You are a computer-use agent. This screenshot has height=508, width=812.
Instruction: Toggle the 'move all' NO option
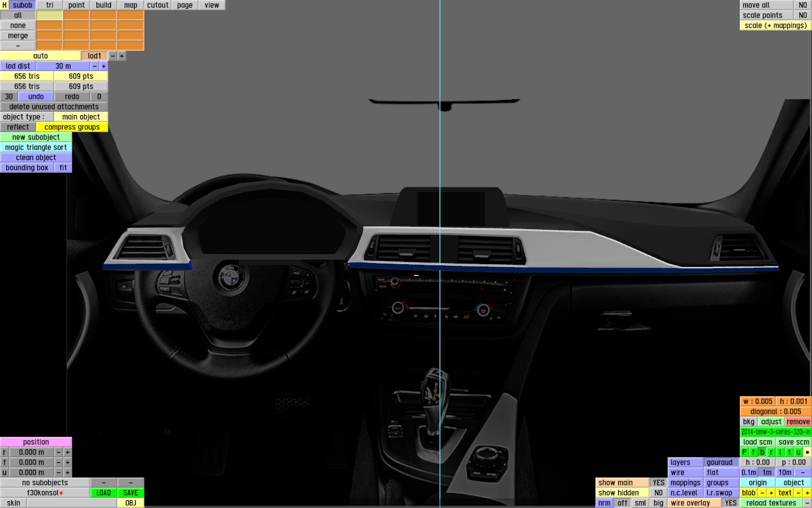tap(803, 5)
